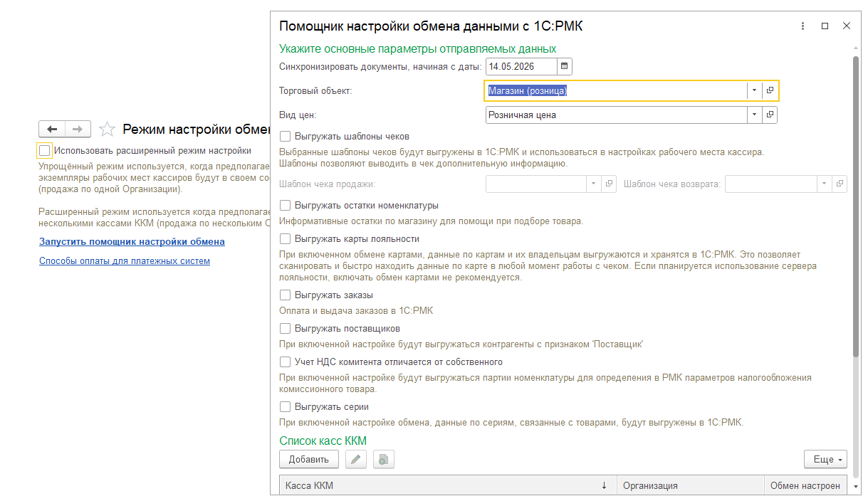Open the three-dot dialog menu

[x=803, y=26]
